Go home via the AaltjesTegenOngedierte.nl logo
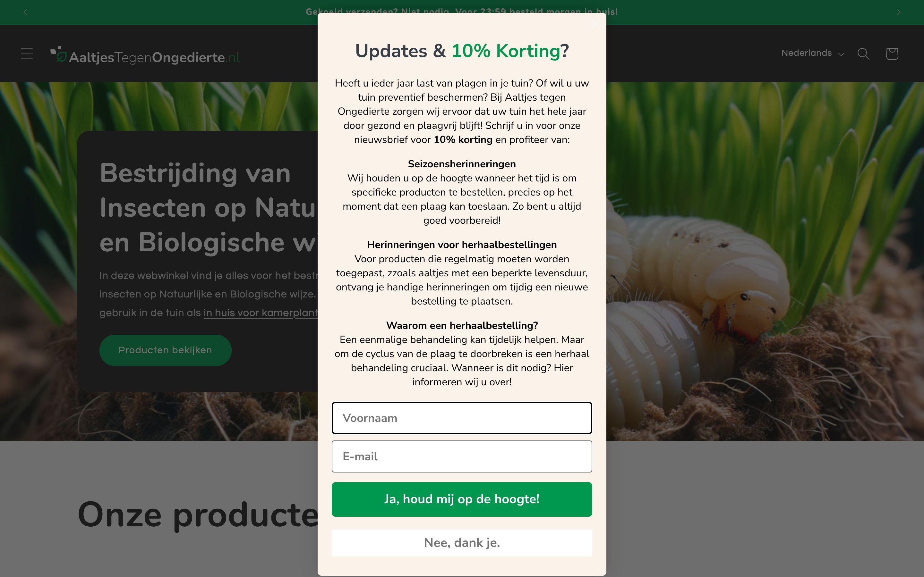 145,56
